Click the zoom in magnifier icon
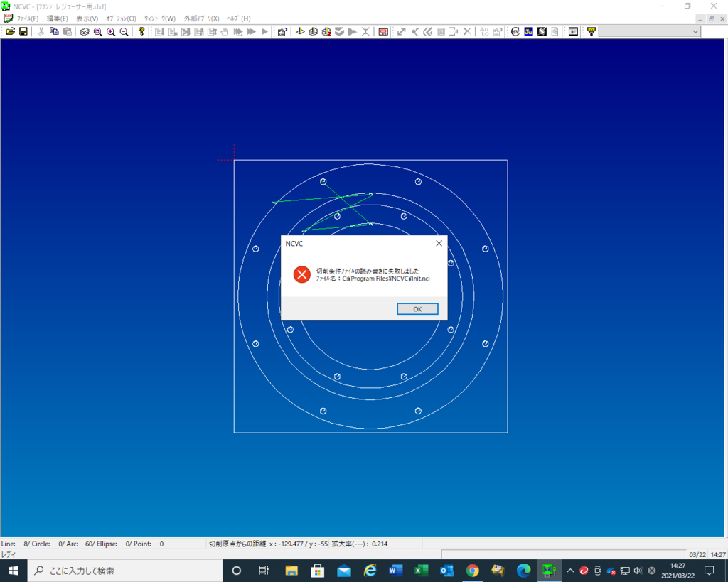This screenshot has width=728, height=582. pos(111,32)
